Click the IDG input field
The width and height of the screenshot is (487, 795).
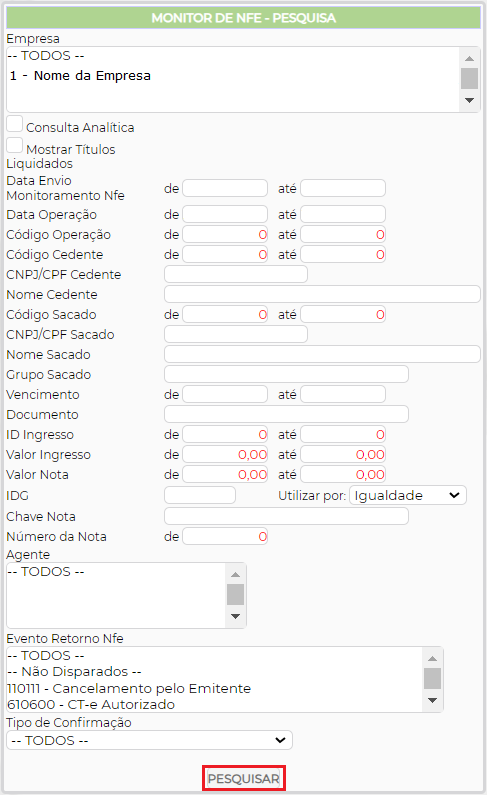[200, 495]
